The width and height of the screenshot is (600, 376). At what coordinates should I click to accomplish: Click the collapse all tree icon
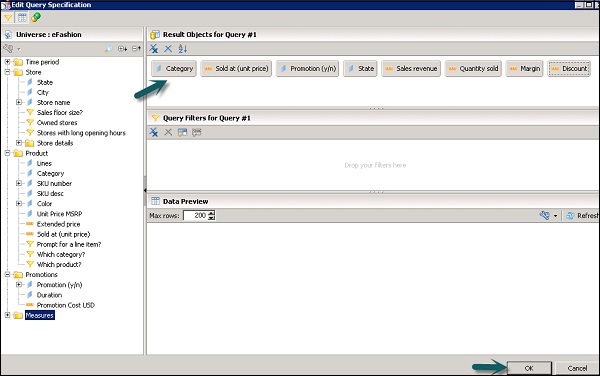pyautogui.click(x=136, y=49)
